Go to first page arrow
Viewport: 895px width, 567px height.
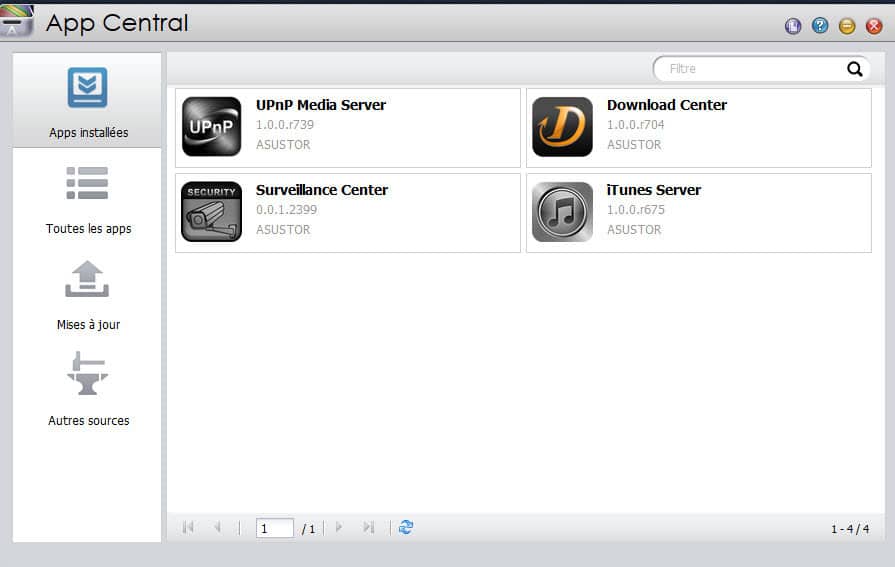[188, 528]
